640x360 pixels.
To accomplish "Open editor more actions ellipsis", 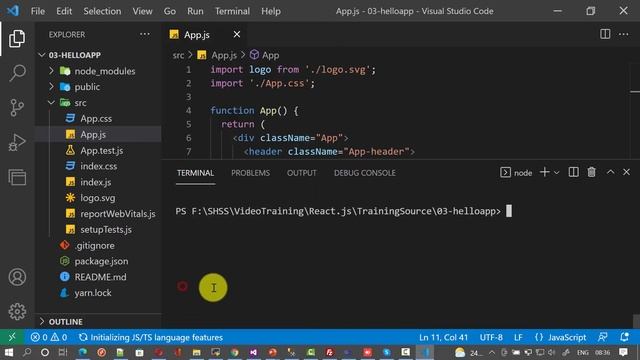I will coord(623,34).
